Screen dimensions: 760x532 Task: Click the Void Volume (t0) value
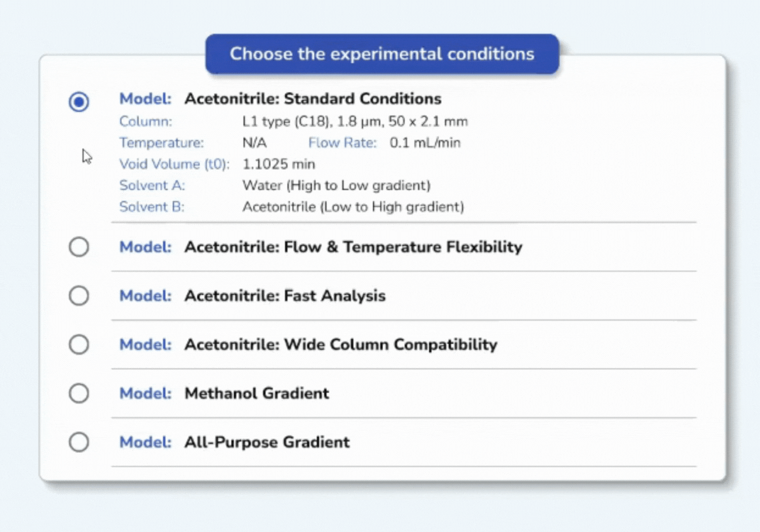click(x=279, y=164)
